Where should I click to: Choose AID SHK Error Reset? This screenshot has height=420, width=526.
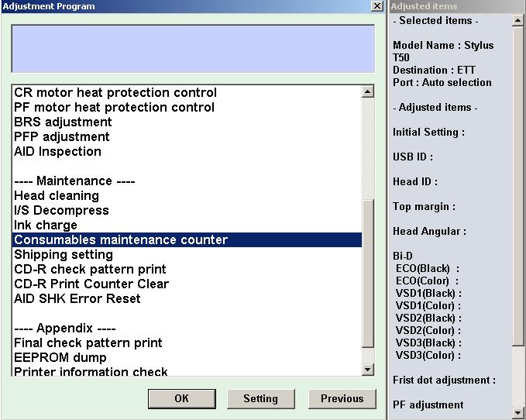click(77, 299)
